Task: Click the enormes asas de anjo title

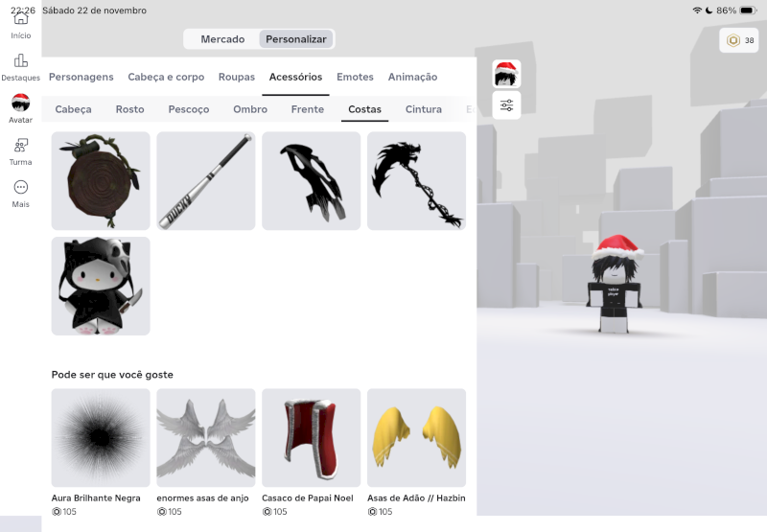Action: 202,497
